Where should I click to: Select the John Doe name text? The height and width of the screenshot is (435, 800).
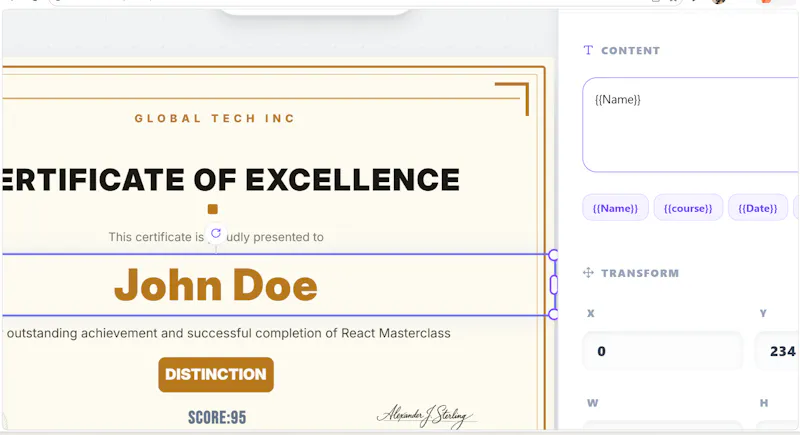(x=216, y=285)
